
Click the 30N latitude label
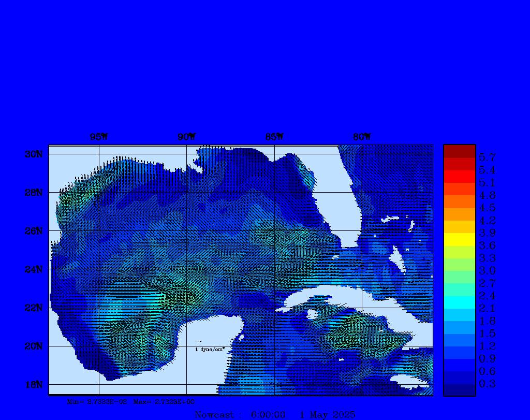click(33, 154)
